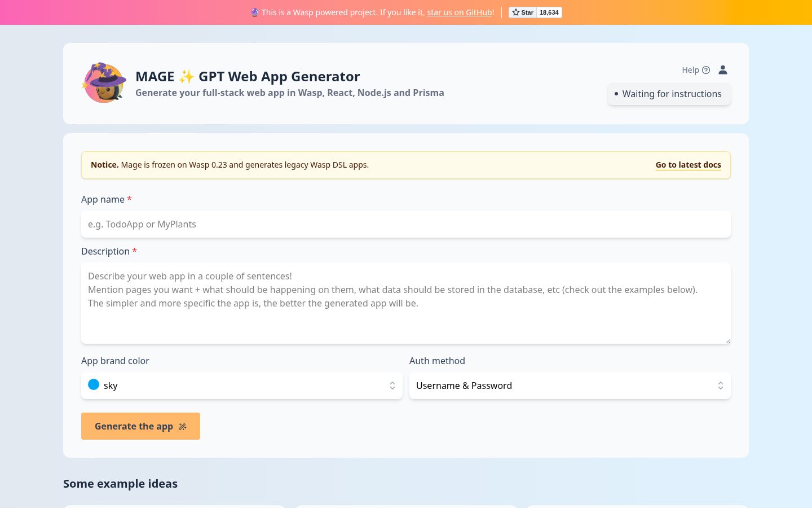Screen dimensions: 812x508
Task: Open the Auth method dropdown
Action: pos(570,386)
